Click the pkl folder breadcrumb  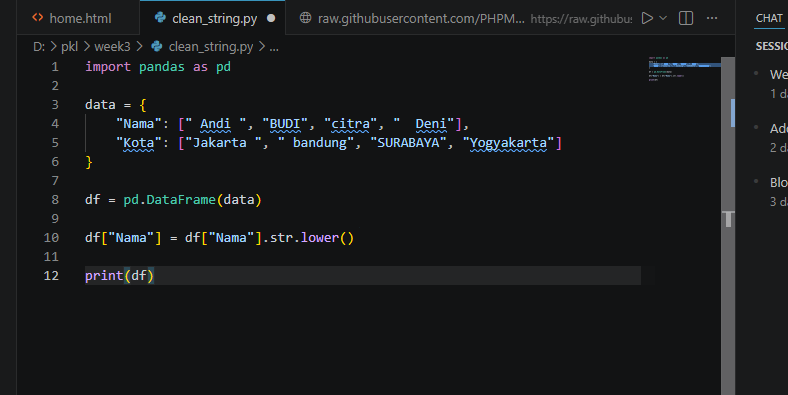(69, 47)
